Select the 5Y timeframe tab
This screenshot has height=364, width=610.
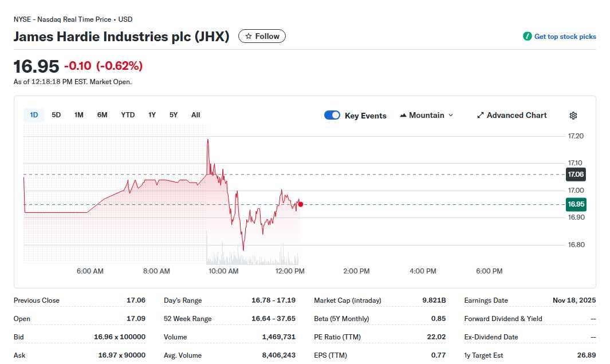coord(173,114)
